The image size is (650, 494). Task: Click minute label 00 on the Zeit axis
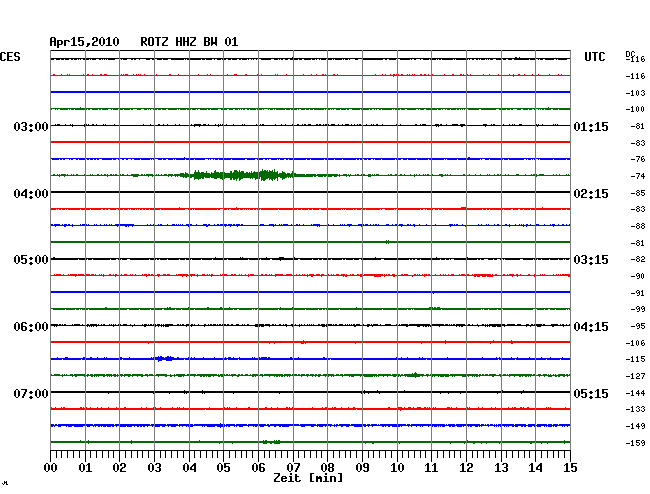click(51, 468)
